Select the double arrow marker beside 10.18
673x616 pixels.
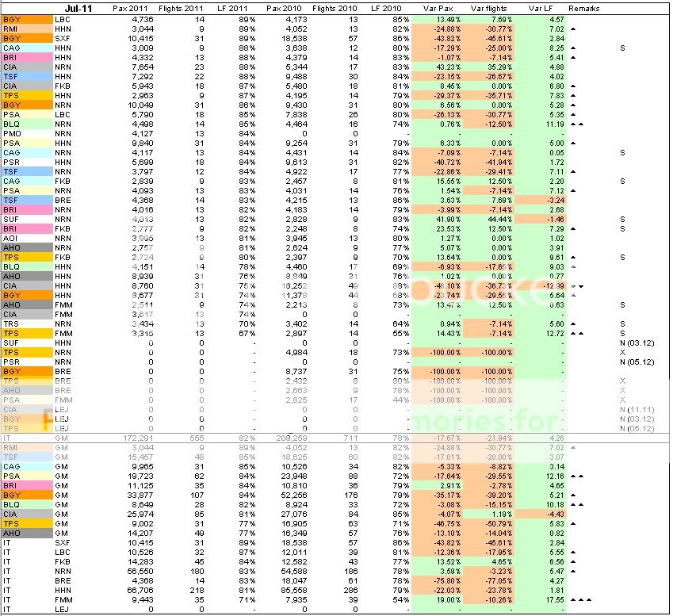coord(577,504)
